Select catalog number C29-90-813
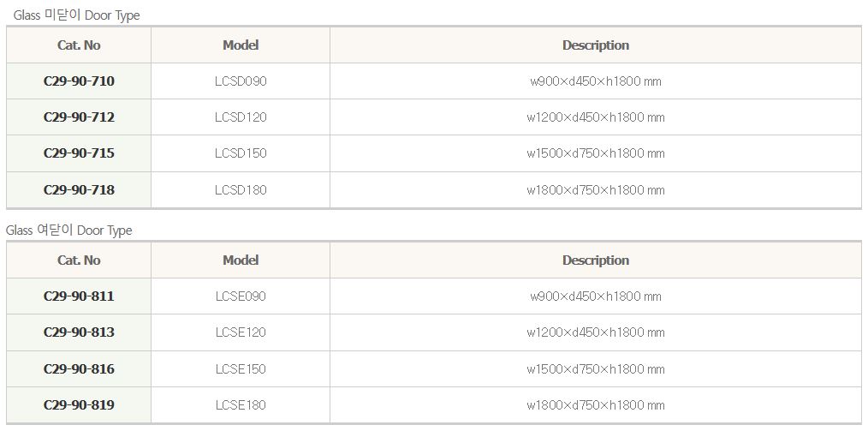The image size is (868, 431). coord(79,332)
